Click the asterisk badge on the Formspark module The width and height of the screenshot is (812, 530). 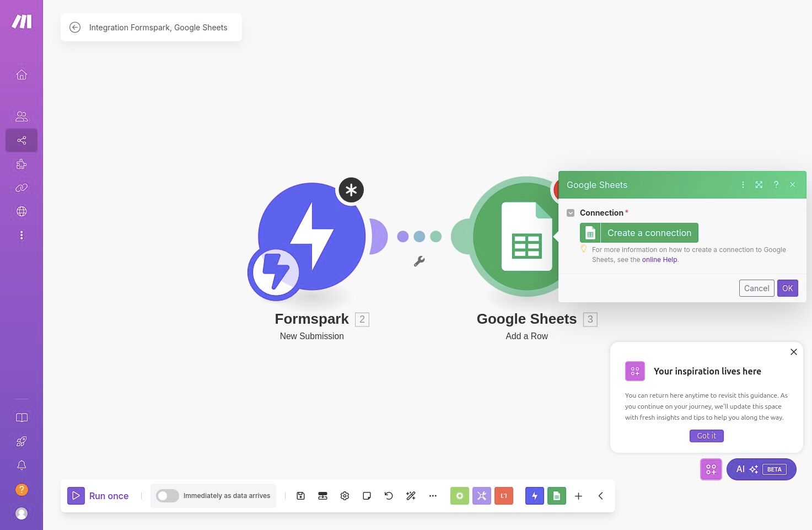click(x=351, y=190)
